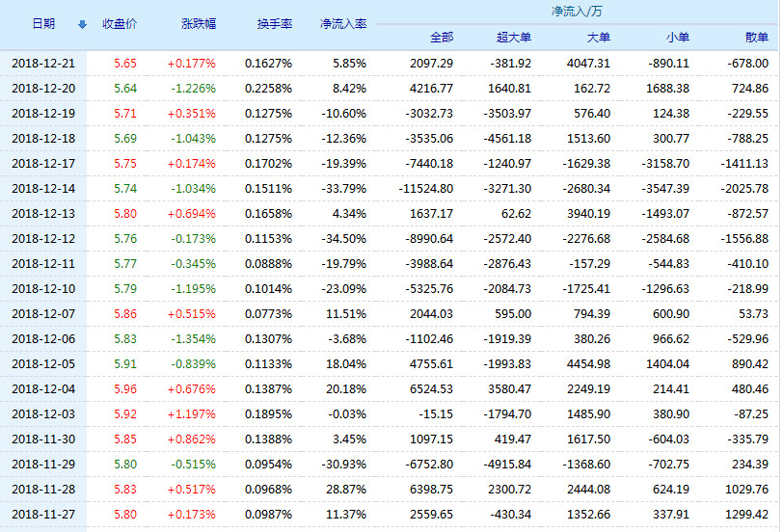The width and height of the screenshot is (783, 532).
Task: Select the 超大单 sub-column header
Action: coord(514,38)
